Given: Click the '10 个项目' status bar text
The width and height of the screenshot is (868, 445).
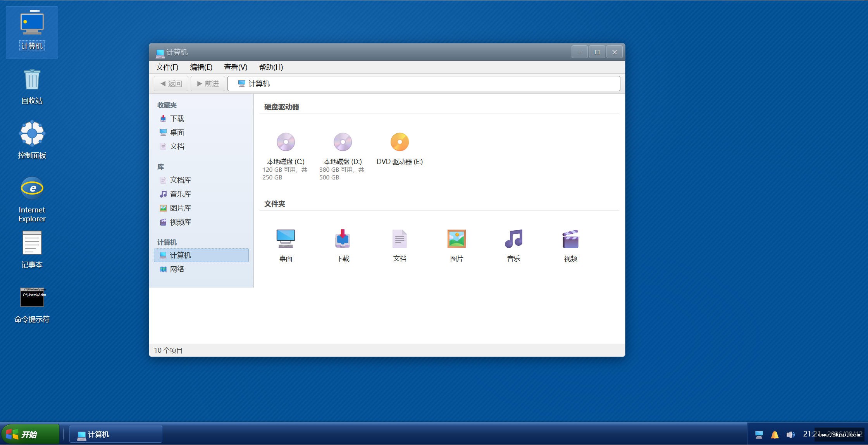Looking at the screenshot, I should pyautogui.click(x=168, y=350).
